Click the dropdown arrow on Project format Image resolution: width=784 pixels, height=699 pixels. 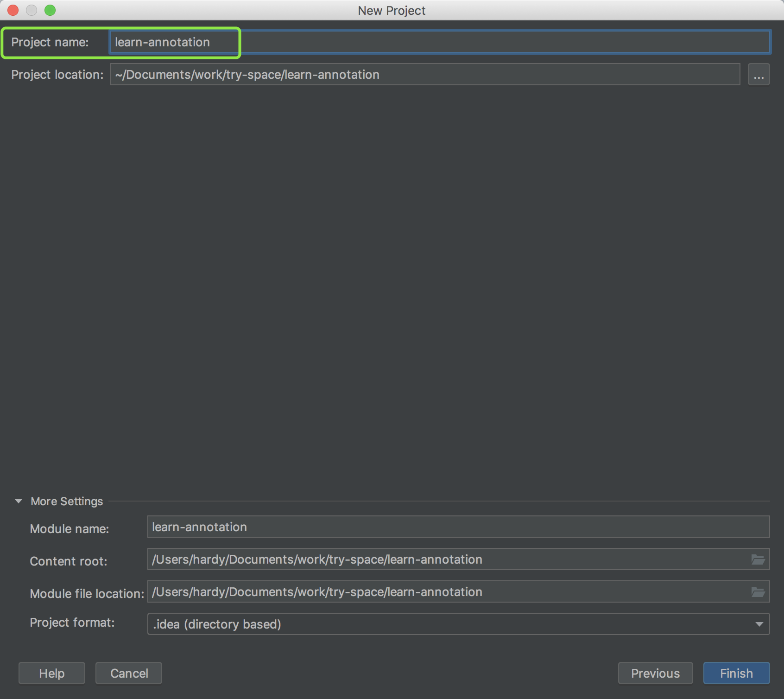pyautogui.click(x=759, y=624)
